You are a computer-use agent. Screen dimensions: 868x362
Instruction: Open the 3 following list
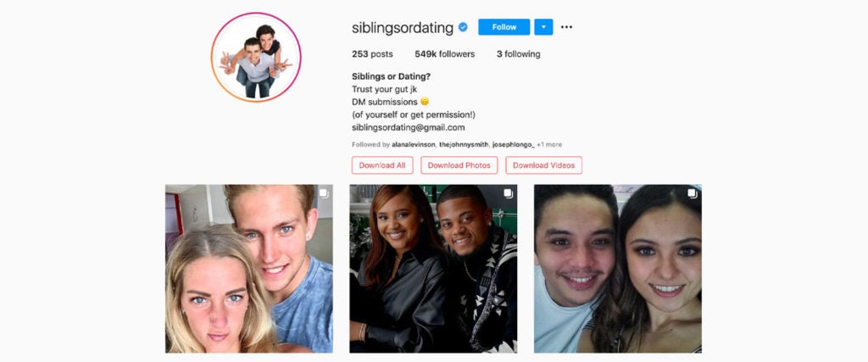518,54
